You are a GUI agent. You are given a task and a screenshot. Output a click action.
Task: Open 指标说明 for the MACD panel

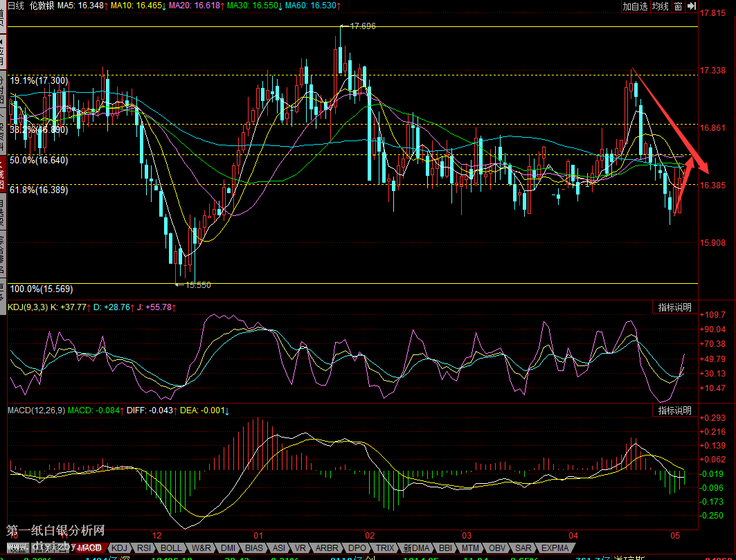(674, 410)
